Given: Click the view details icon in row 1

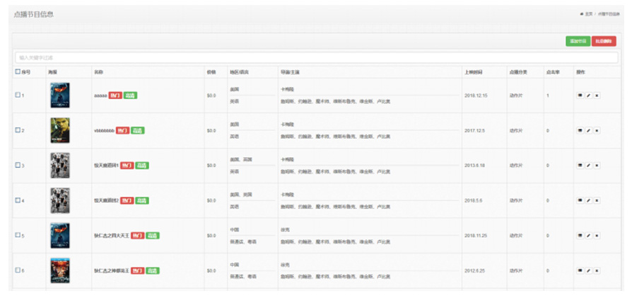Looking at the screenshot, I should click(x=580, y=96).
